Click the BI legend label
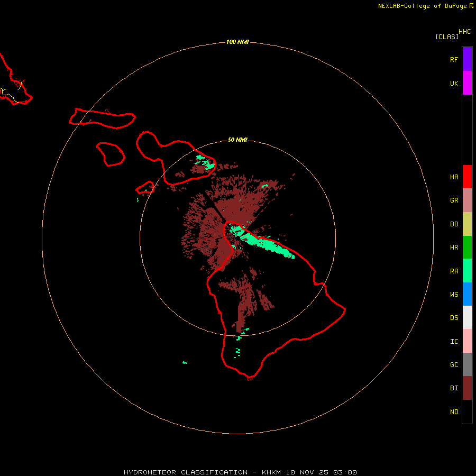The image size is (476, 476). click(454, 388)
